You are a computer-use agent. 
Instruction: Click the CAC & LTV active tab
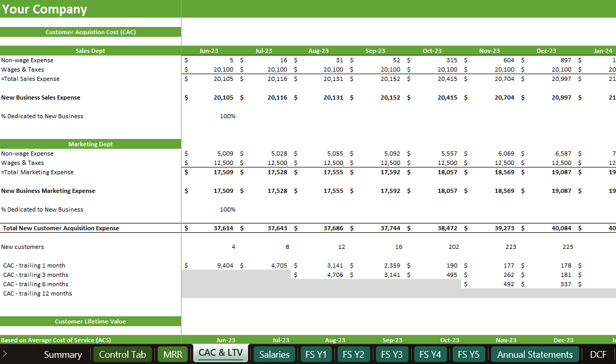click(220, 354)
